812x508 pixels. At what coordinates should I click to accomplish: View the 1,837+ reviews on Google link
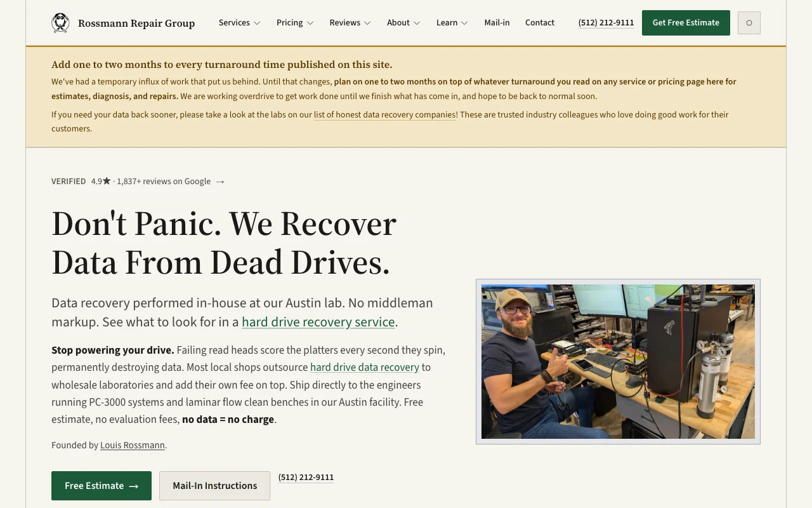click(x=164, y=182)
